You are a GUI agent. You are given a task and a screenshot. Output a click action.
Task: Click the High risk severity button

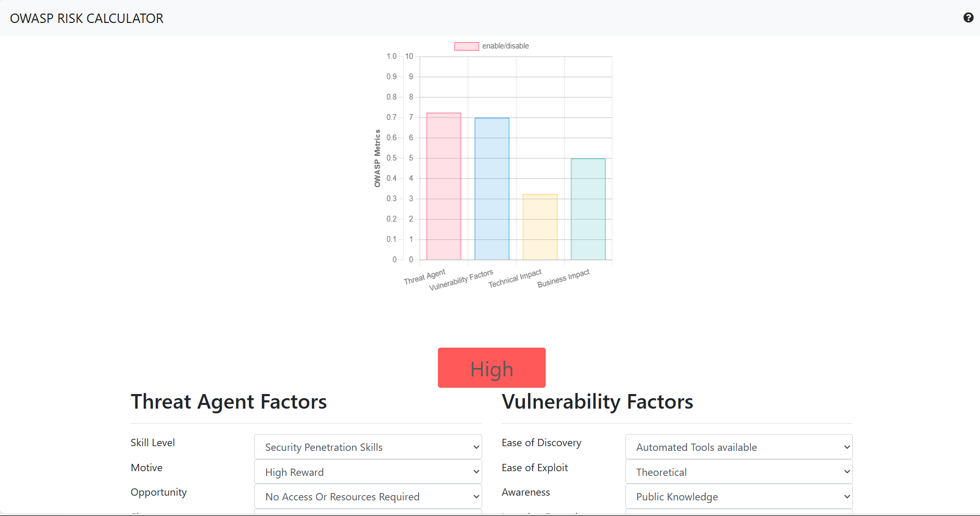click(492, 367)
